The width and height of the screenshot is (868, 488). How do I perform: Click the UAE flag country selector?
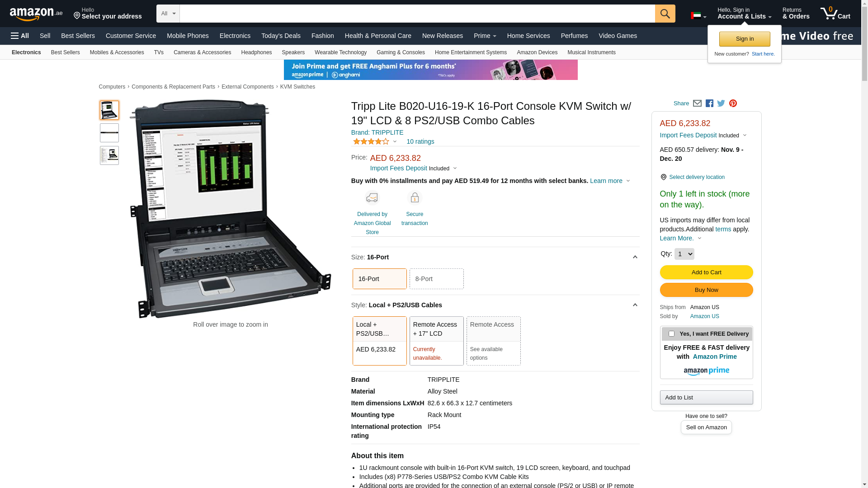click(x=698, y=16)
